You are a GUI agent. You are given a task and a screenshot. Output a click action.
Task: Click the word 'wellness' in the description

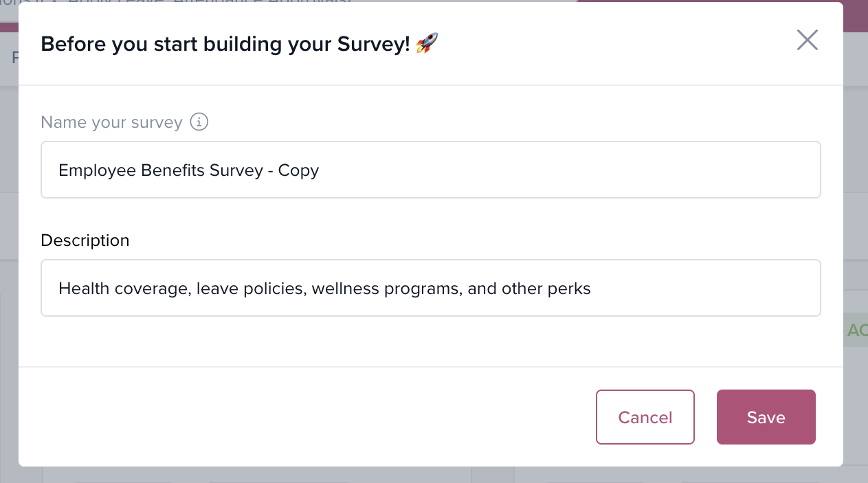pyautogui.click(x=344, y=288)
